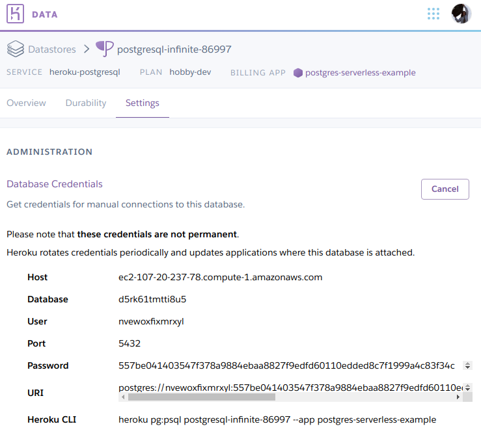
Task: Switch to the Overview tab
Action: pyautogui.click(x=27, y=103)
